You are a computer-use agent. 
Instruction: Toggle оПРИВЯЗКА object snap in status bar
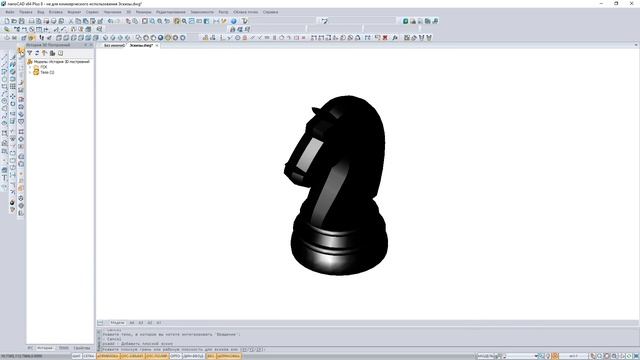[x=108, y=356]
